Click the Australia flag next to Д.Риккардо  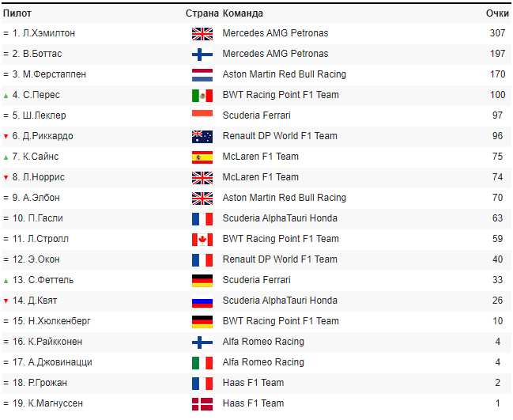202,137
